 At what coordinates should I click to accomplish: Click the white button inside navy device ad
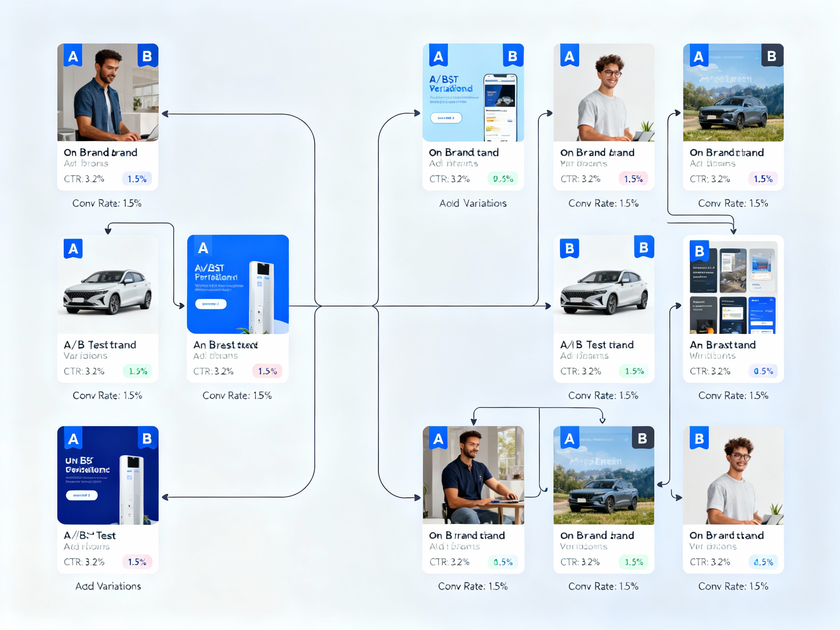tap(82, 495)
